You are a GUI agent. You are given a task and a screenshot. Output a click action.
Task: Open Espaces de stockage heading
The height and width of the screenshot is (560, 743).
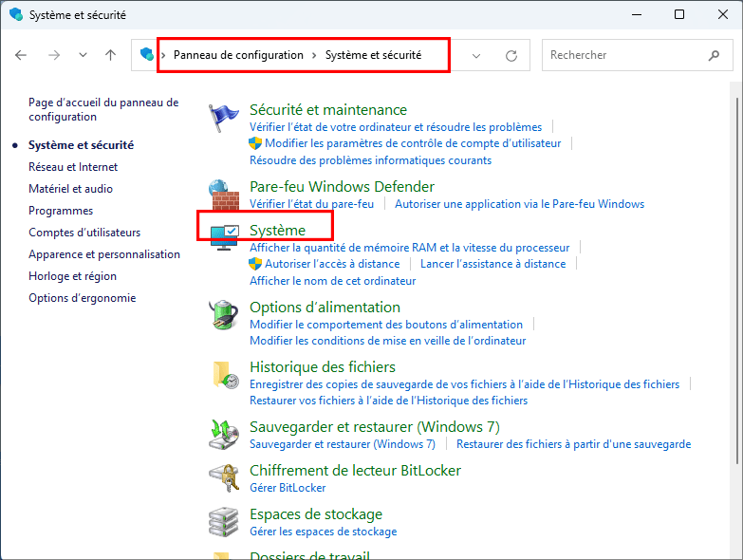point(316,514)
